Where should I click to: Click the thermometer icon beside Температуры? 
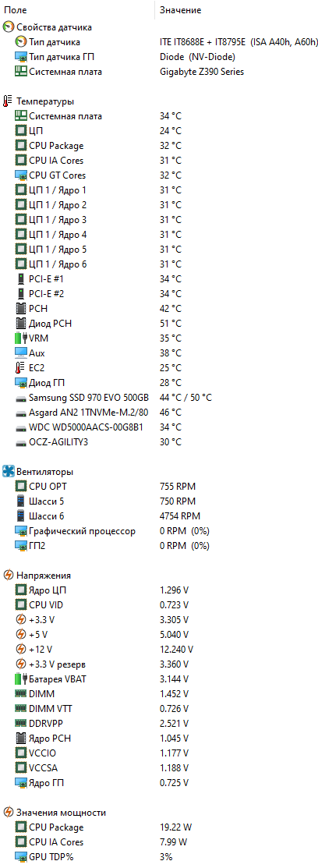(x=8, y=101)
